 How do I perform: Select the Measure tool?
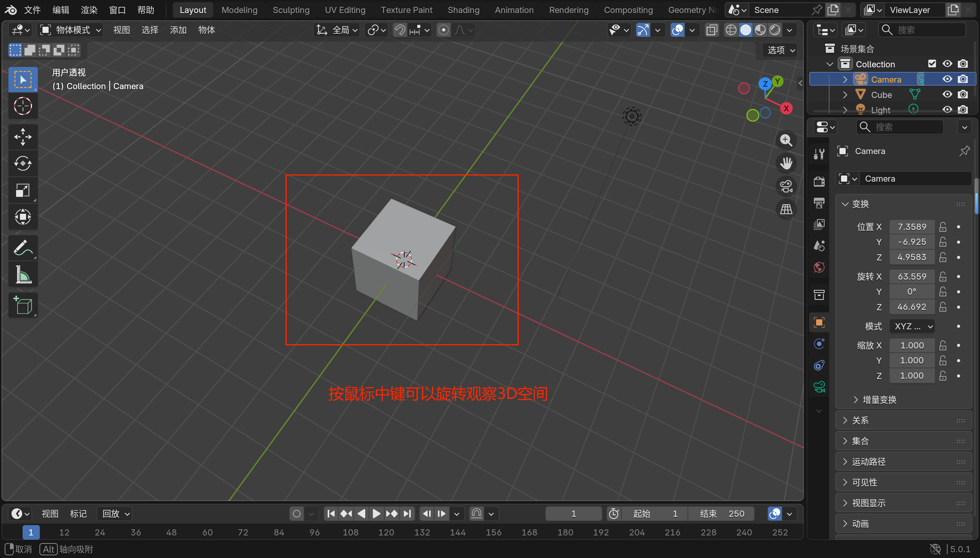(x=23, y=274)
